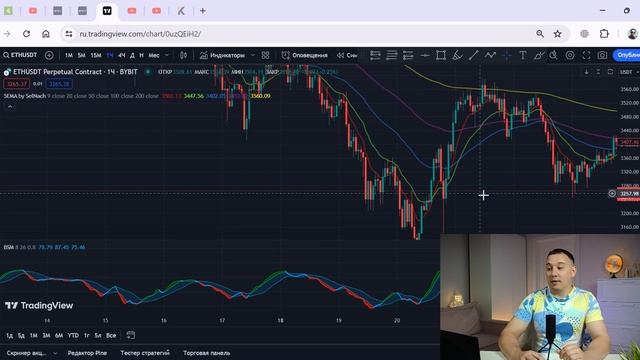Select the polyline path tool
The width and height of the screenshot is (640, 360).
490,55
